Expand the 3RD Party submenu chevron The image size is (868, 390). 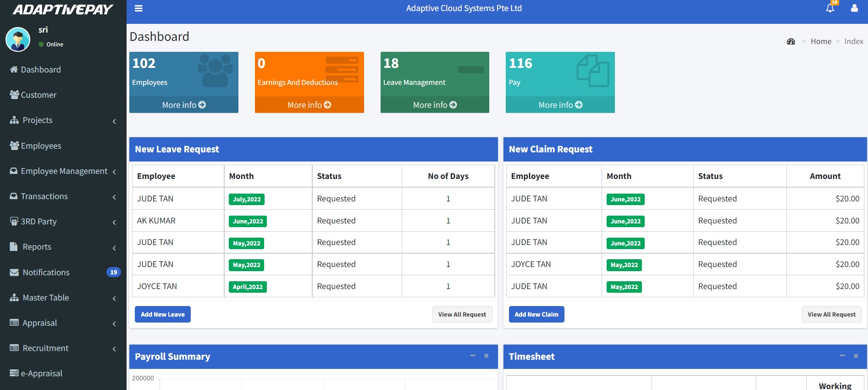point(114,223)
